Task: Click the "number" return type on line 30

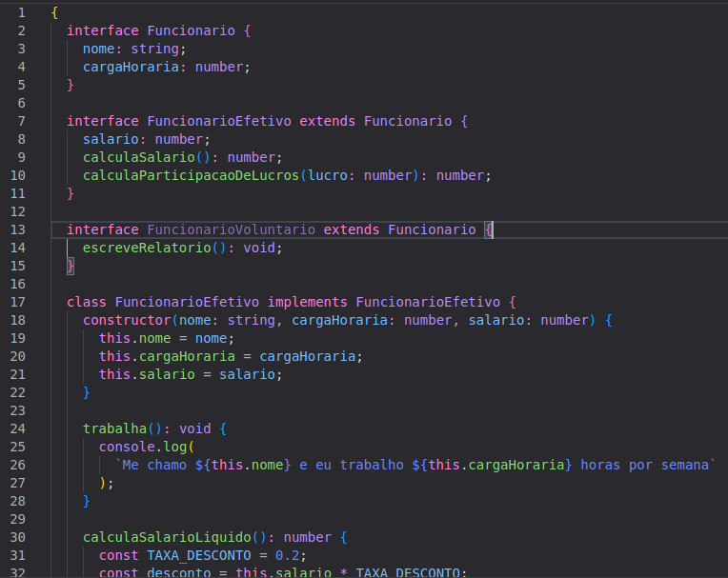Action: click(308, 537)
